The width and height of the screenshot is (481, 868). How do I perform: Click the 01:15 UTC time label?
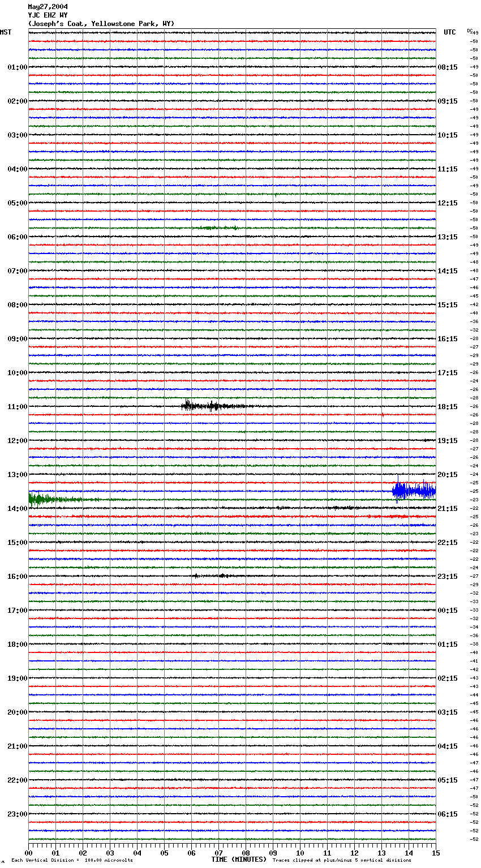(448, 644)
